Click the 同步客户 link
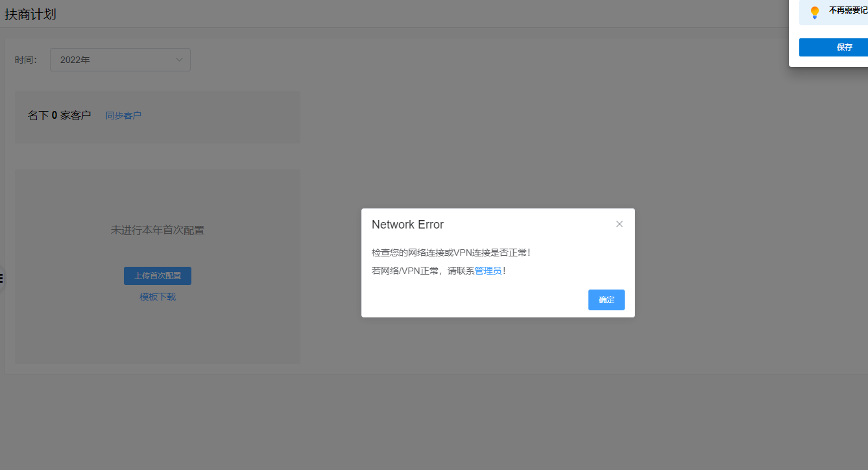This screenshot has width=868, height=470. pyautogui.click(x=123, y=116)
